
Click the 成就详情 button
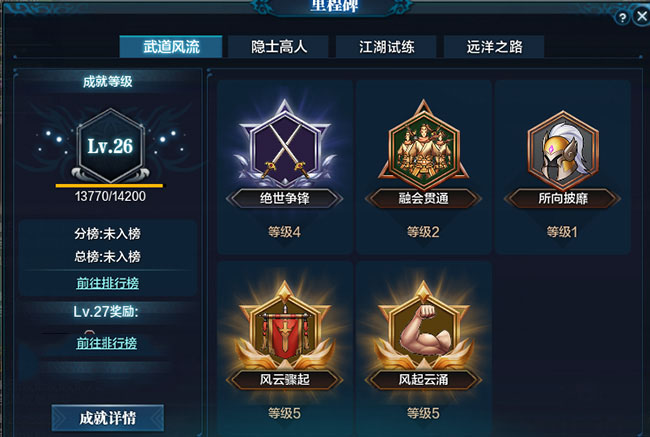point(108,418)
